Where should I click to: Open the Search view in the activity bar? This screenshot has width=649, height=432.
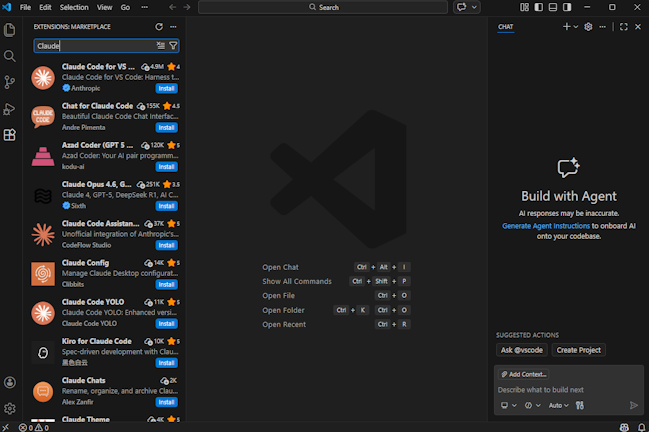[x=10, y=56]
